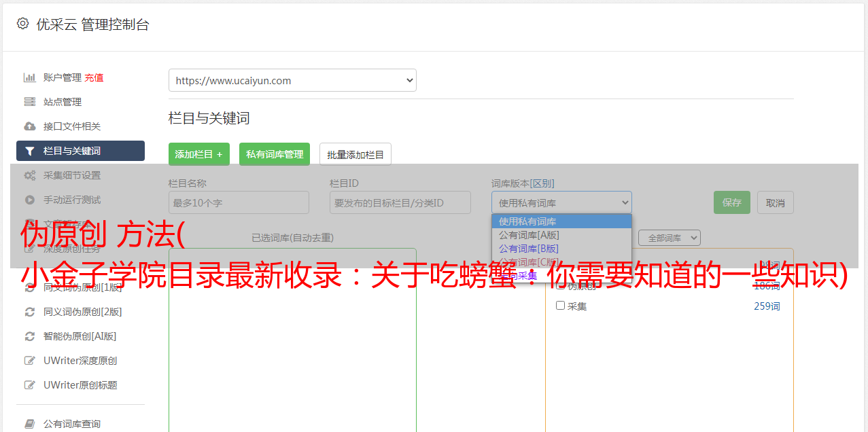
Task: Choose 公有词库[B版] from the dropdown list
Action: click(x=561, y=249)
